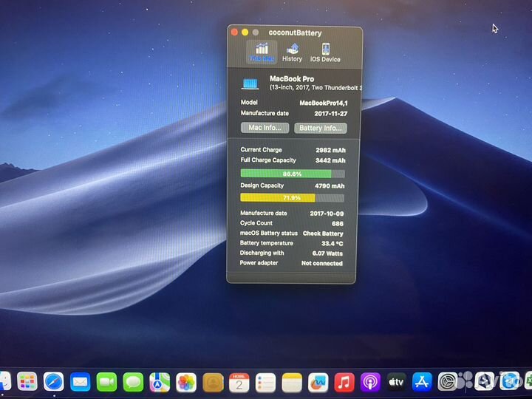The width and height of the screenshot is (532, 399).
Task: Click the yellow 71.9% capacity bar
Action: (x=292, y=198)
